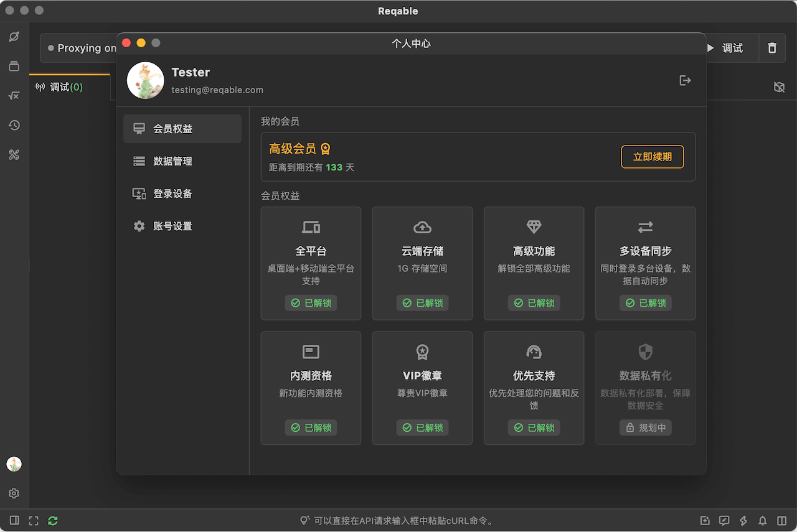
Task: Select the 云端存储 cloud storage card
Action: [422, 263]
